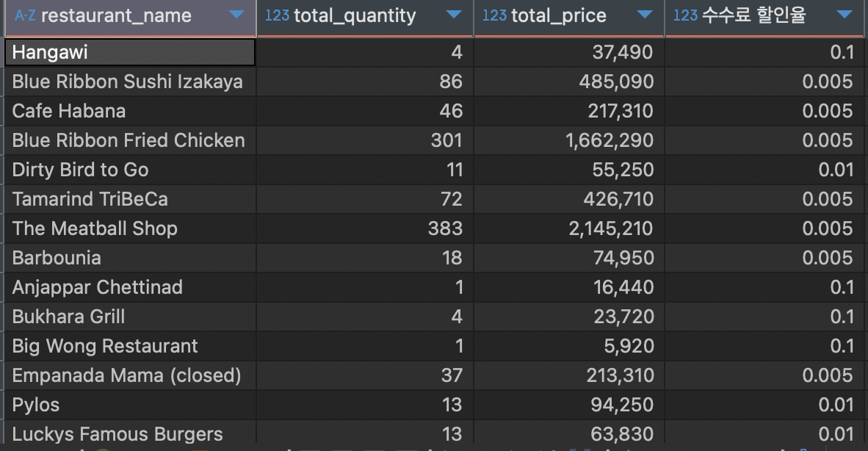Click total_price value 74,950
The image size is (868, 451).
click(x=624, y=258)
